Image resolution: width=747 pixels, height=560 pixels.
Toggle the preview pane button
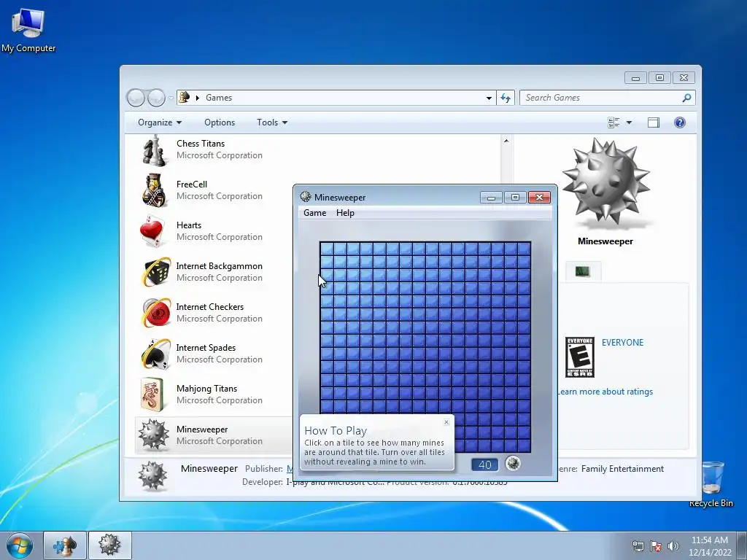coord(653,122)
